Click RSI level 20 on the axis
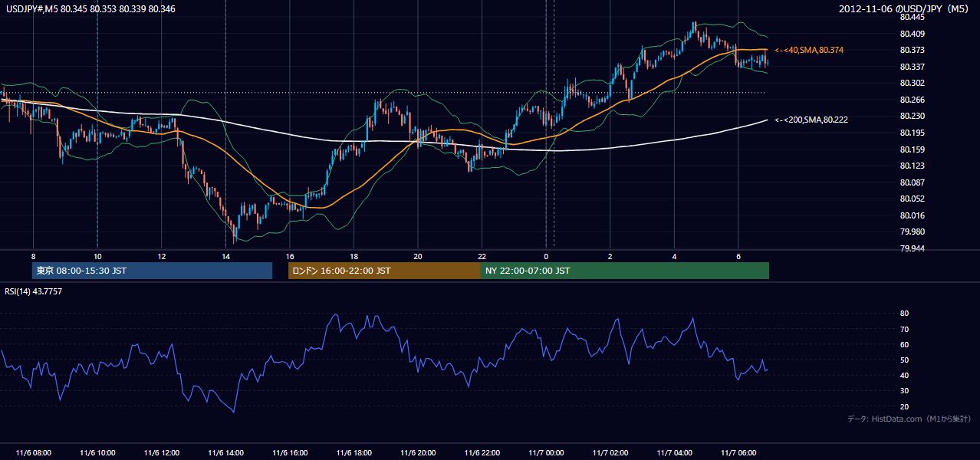 coord(905,406)
